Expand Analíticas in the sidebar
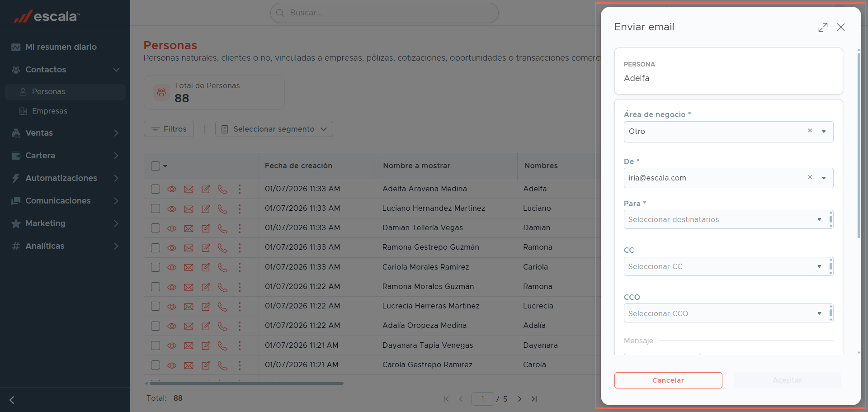The width and height of the screenshot is (868, 412). (65, 246)
